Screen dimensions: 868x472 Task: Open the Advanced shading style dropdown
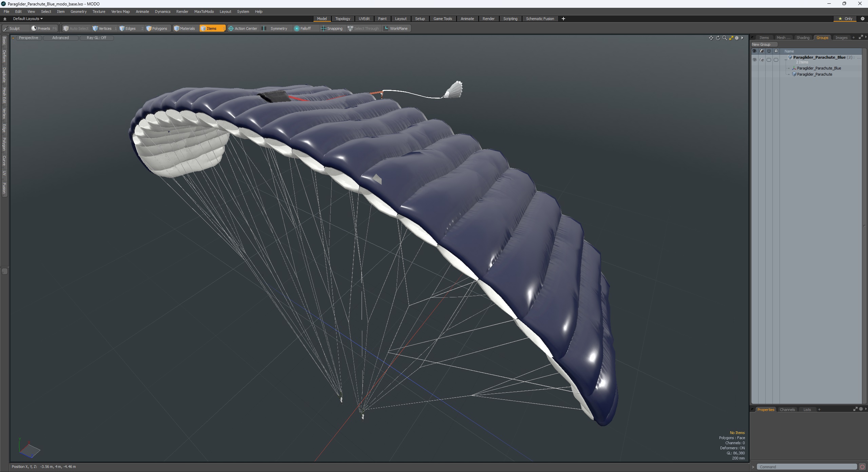click(60, 38)
